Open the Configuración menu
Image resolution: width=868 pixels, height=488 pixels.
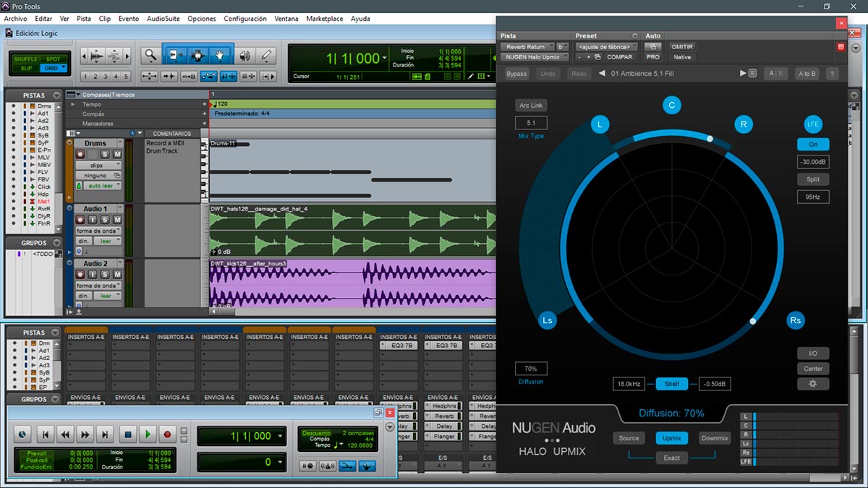point(245,19)
